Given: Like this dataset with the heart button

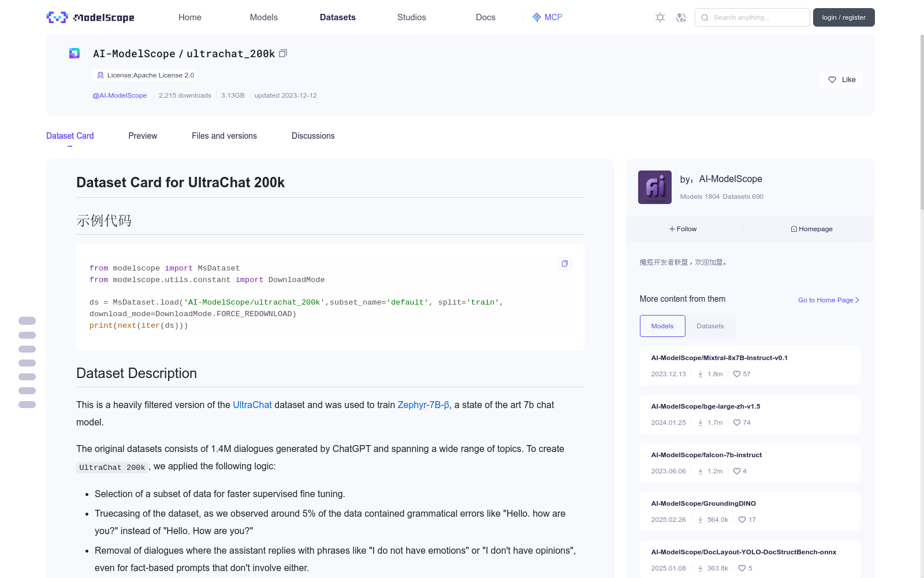Looking at the screenshot, I should [841, 80].
